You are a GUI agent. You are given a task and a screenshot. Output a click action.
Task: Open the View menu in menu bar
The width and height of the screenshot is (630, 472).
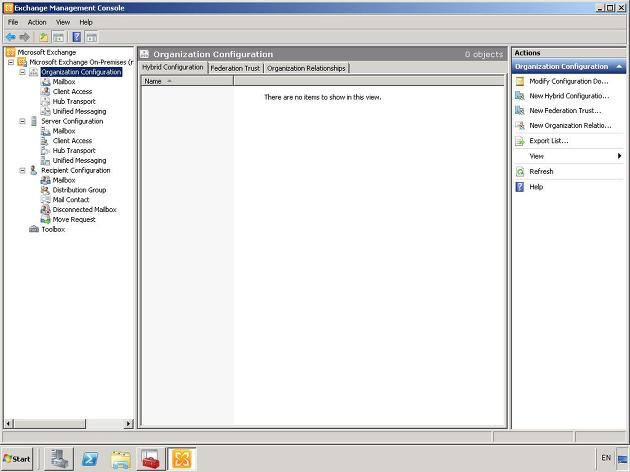pyautogui.click(x=63, y=22)
